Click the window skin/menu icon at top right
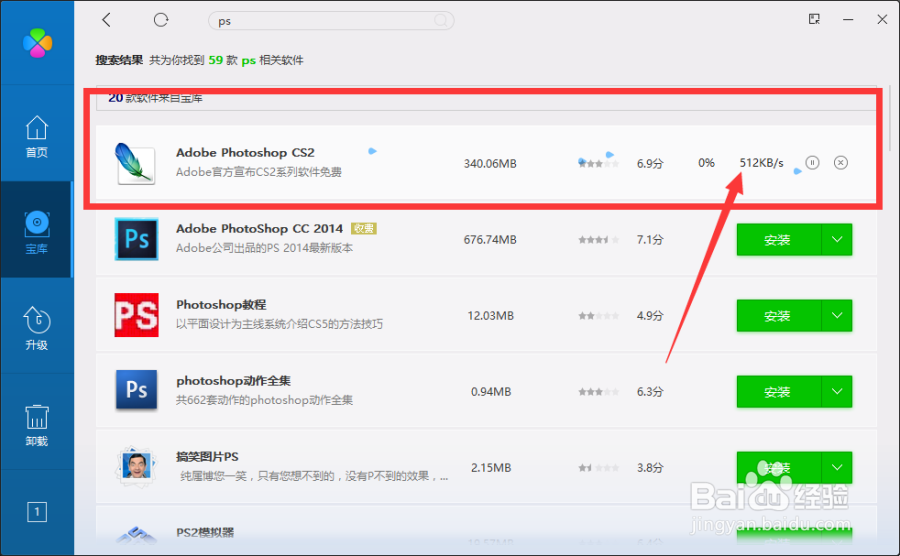Image resolution: width=900 pixels, height=556 pixels. coord(814,20)
